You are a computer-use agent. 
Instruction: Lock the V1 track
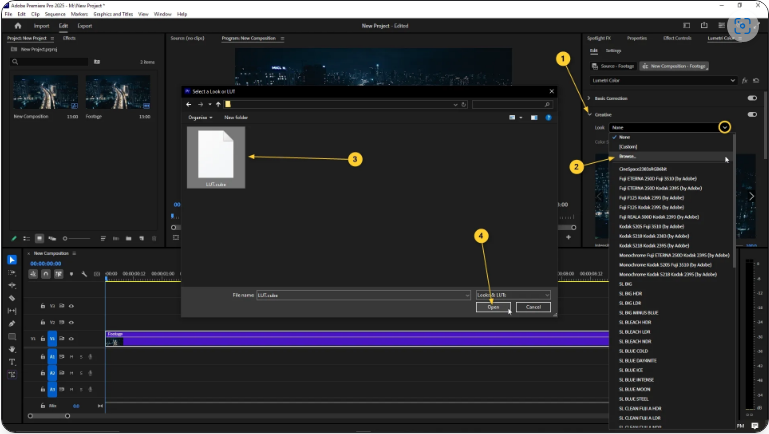click(43, 338)
